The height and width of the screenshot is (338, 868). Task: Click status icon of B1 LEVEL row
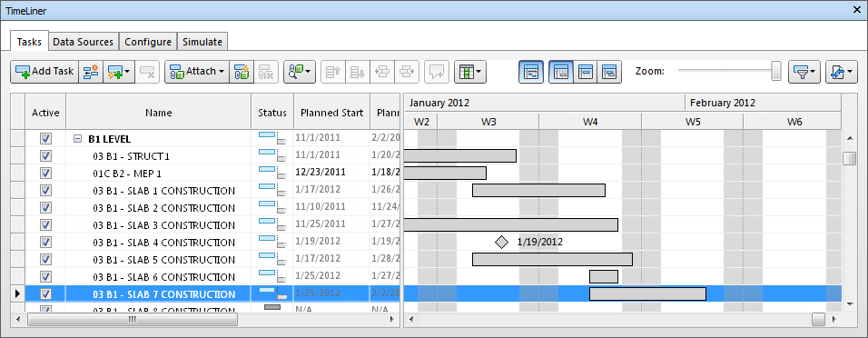pyautogui.click(x=271, y=138)
